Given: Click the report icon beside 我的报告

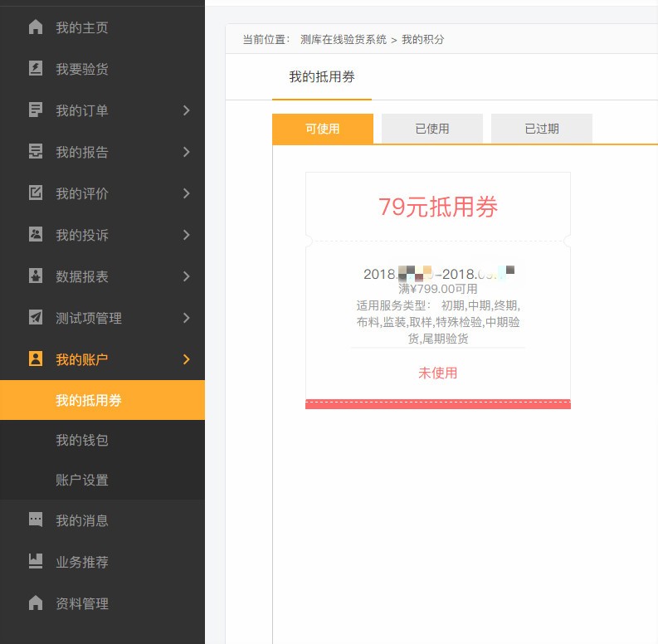Looking at the screenshot, I should pos(36,152).
